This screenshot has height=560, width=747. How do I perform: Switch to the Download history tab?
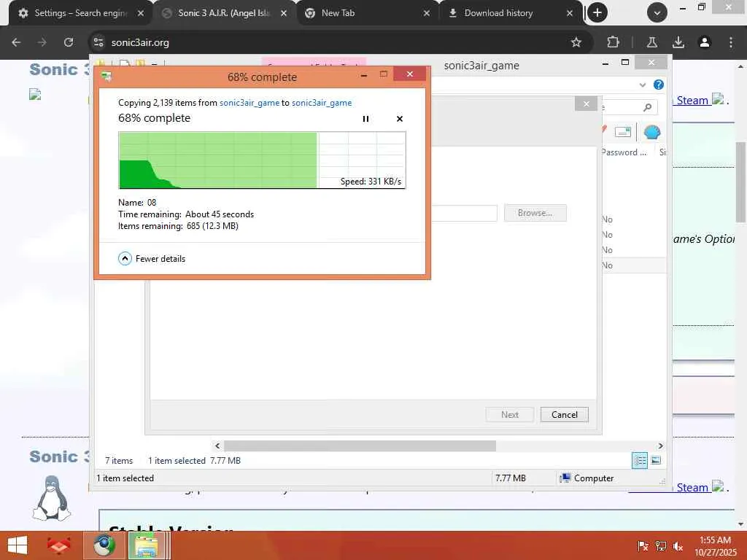pyautogui.click(x=509, y=13)
